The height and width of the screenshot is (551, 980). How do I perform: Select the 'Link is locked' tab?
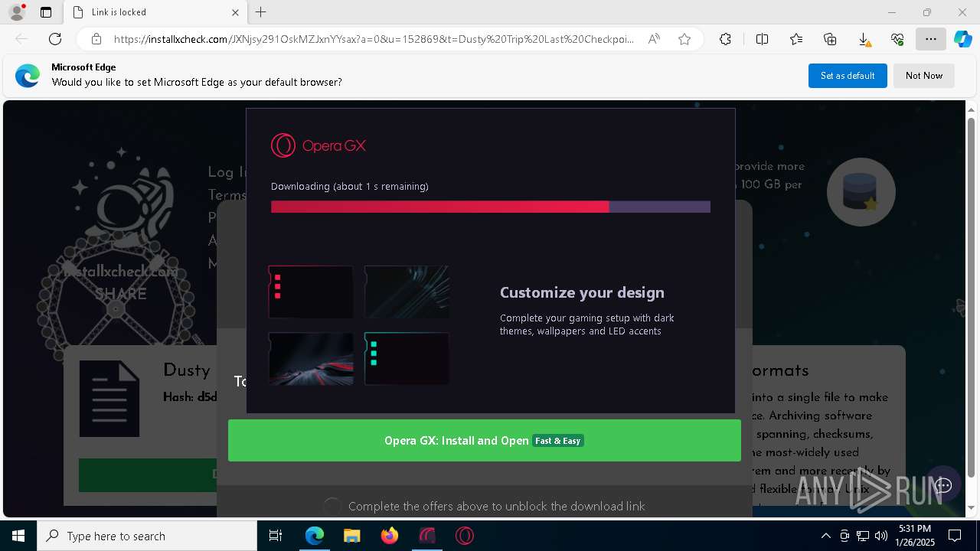pos(155,12)
